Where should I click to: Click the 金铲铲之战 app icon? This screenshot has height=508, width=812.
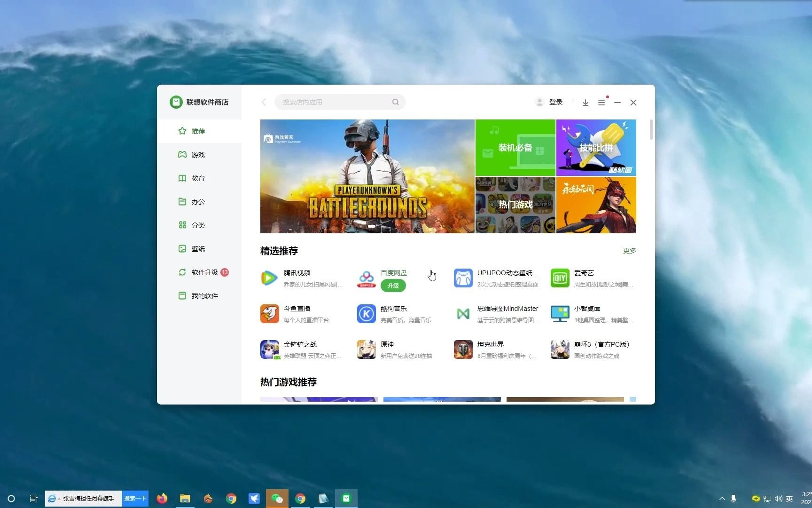269,349
